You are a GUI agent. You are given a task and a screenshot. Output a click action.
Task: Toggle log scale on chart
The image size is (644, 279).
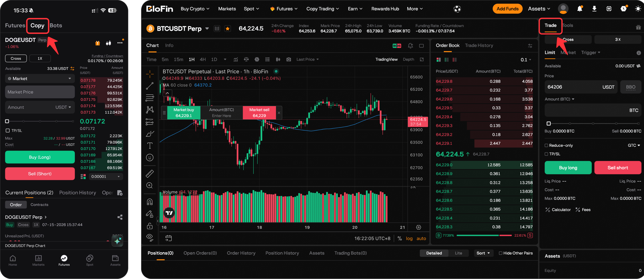409,239
